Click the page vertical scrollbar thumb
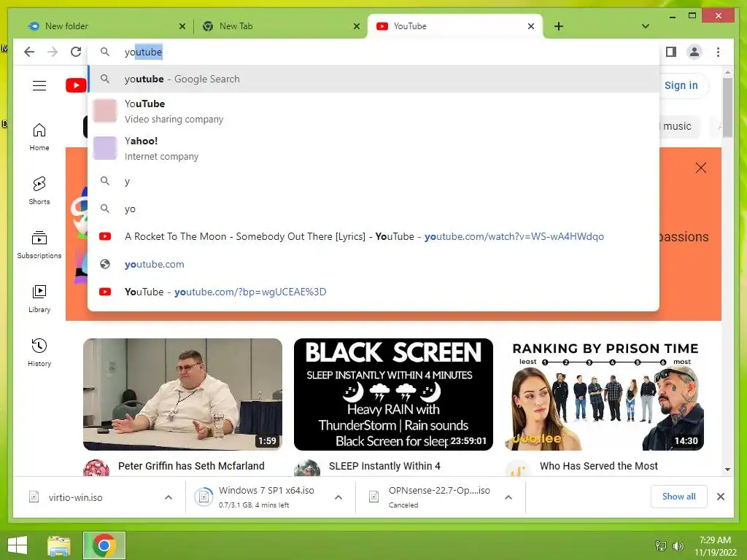The image size is (747, 560). 727,108
